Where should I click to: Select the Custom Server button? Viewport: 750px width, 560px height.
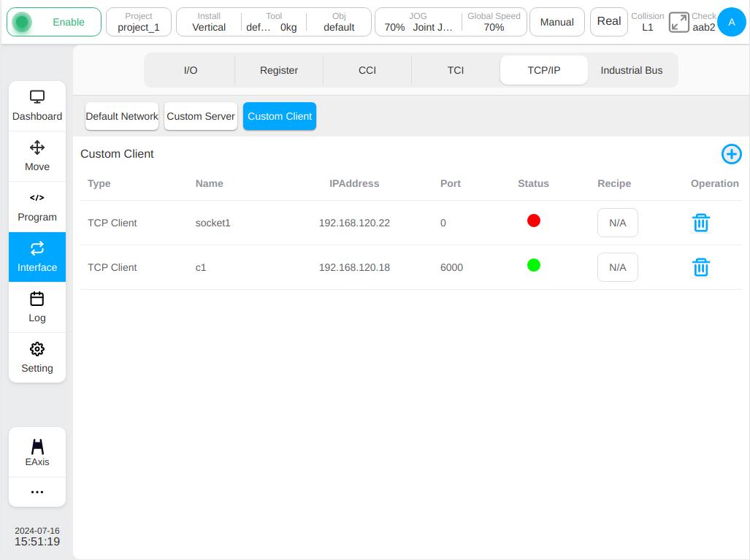201,116
